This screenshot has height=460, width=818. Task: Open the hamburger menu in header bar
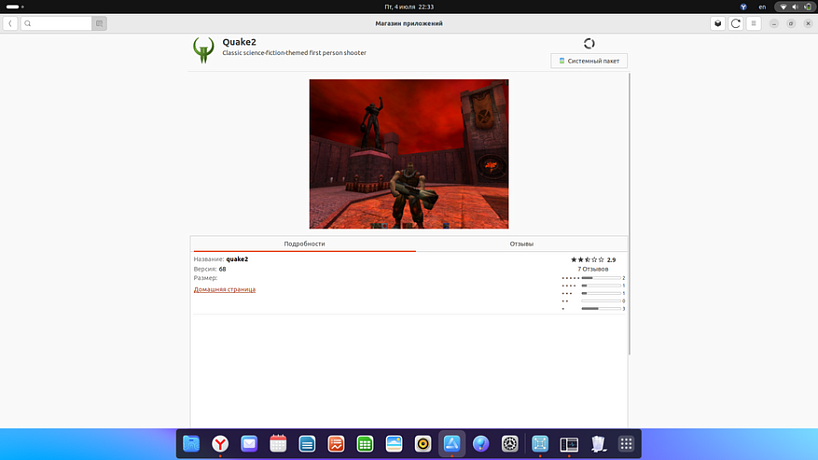(x=754, y=23)
